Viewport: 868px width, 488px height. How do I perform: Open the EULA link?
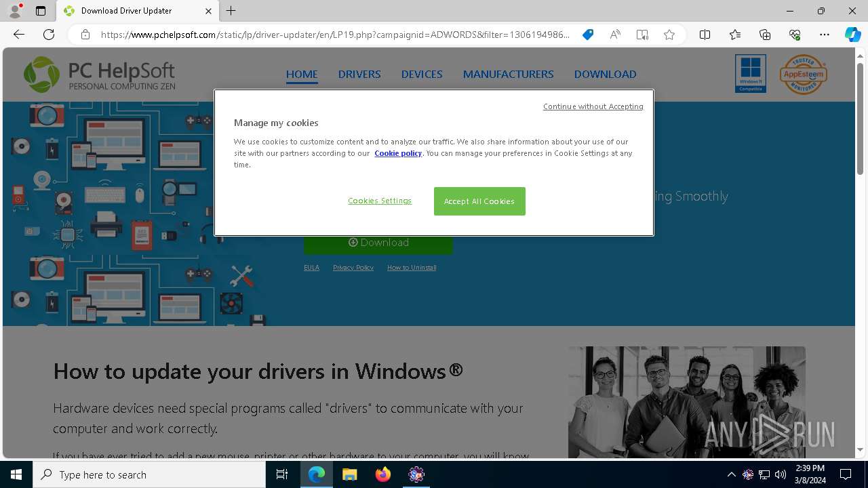pos(311,268)
